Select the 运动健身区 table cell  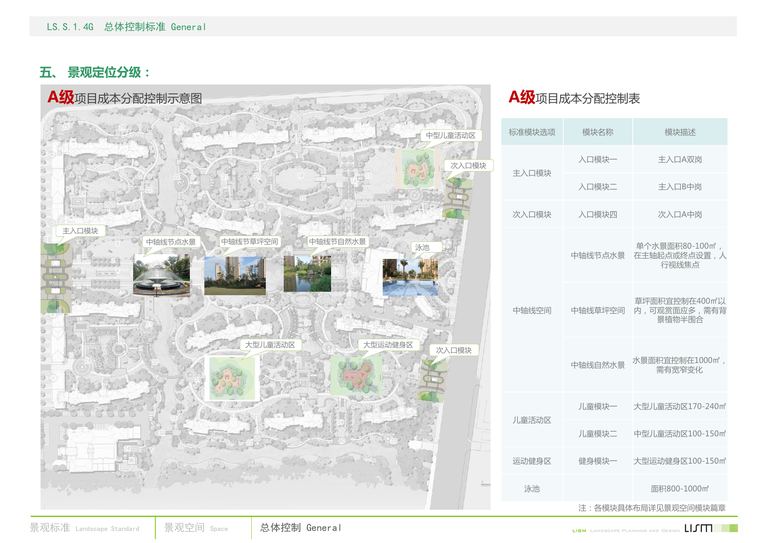pyautogui.click(x=532, y=461)
